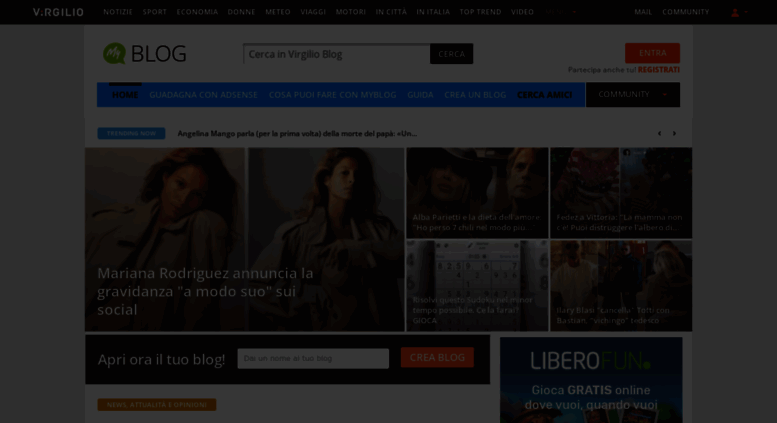Select the HOME tab in blog navbar

[x=125, y=95]
